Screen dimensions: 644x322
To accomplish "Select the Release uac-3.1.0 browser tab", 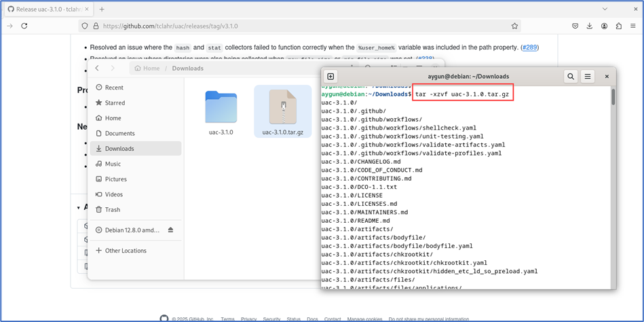I will pos(46,9).
